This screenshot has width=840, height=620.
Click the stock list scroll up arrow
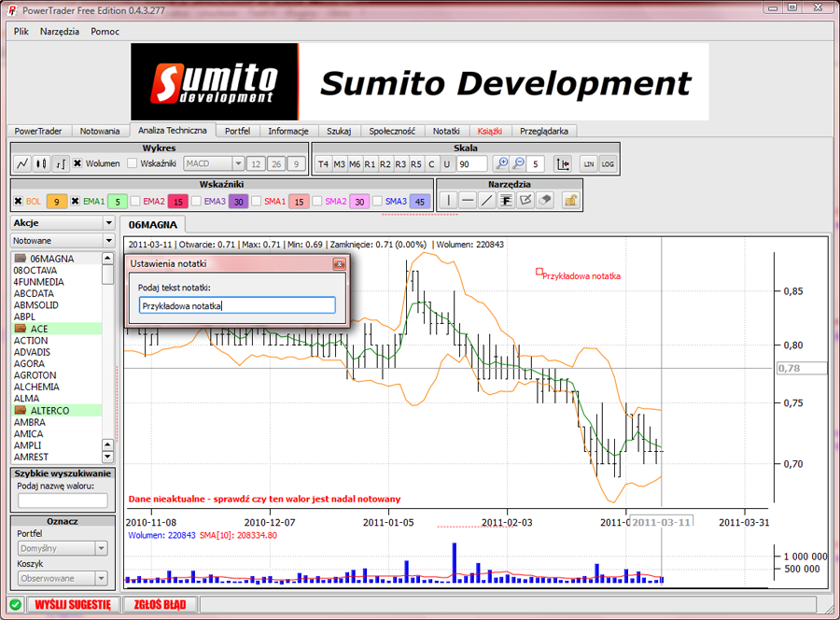[107, 258]
